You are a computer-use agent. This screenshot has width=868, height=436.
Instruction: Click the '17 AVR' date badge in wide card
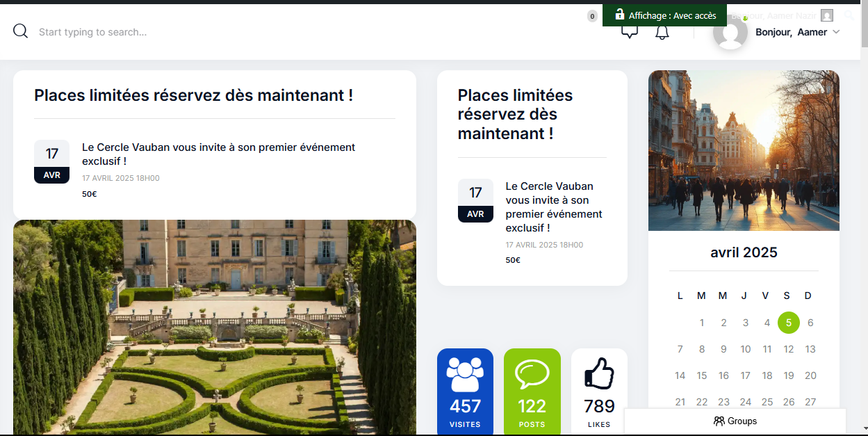point(51,161)
